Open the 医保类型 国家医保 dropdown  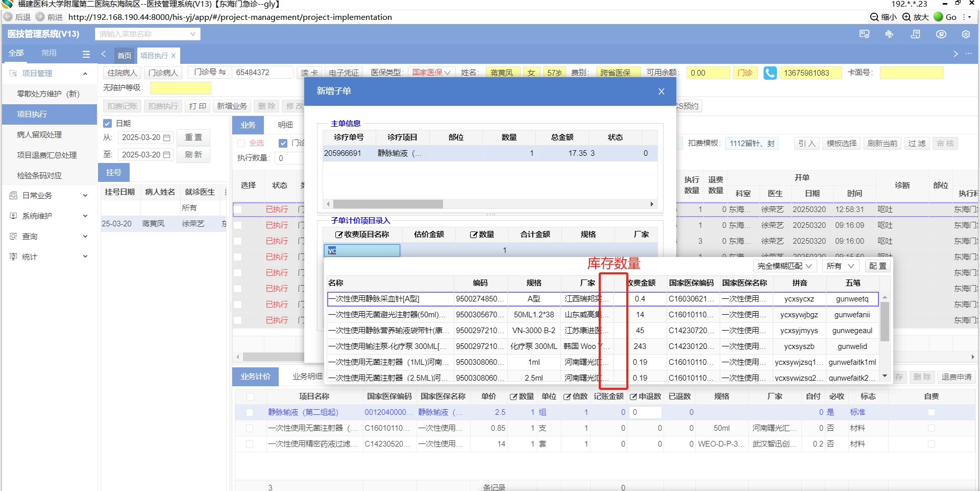tap(431, 73)
